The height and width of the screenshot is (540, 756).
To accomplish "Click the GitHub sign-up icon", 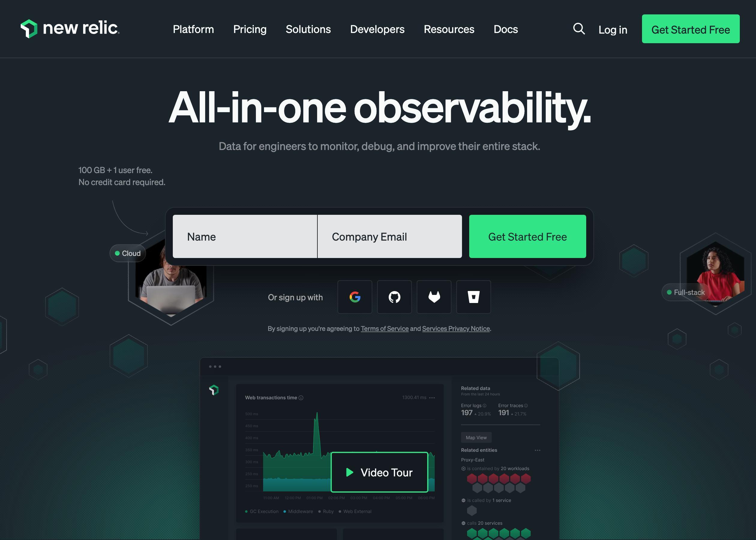I will tap(394, 297).
